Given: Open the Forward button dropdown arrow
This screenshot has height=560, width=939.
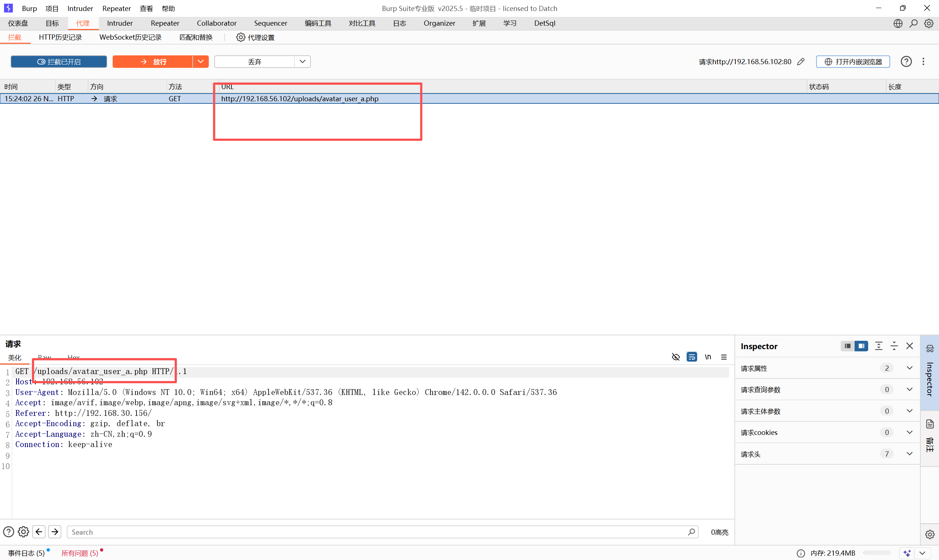Looking at the screenshot, I should pyautogui.click(x=200, y=62).
